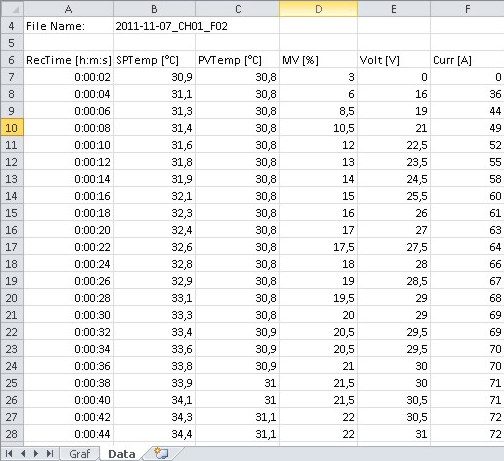Select the Data sheet tab
The height and width of the screenshot is (461, 504).
[x=122, y=454]
